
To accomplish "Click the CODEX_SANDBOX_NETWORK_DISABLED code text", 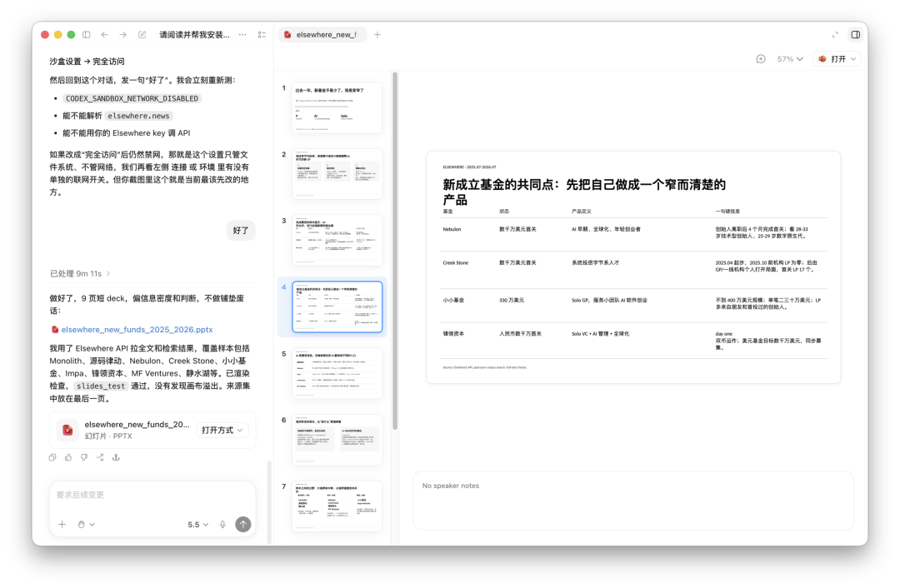I will click(x=132, y=98).
